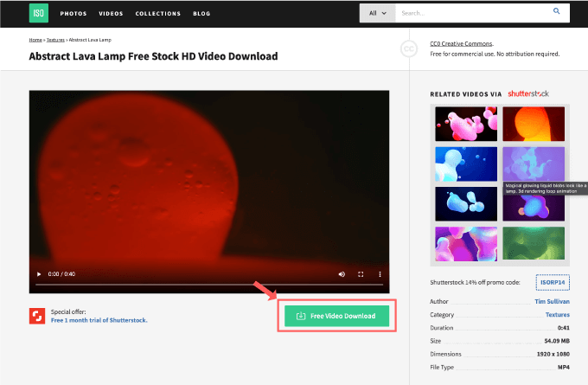Click the Shutterstock special offer icon
The image size is (588, 385).
pyautogui.click(x=37, y=316)
